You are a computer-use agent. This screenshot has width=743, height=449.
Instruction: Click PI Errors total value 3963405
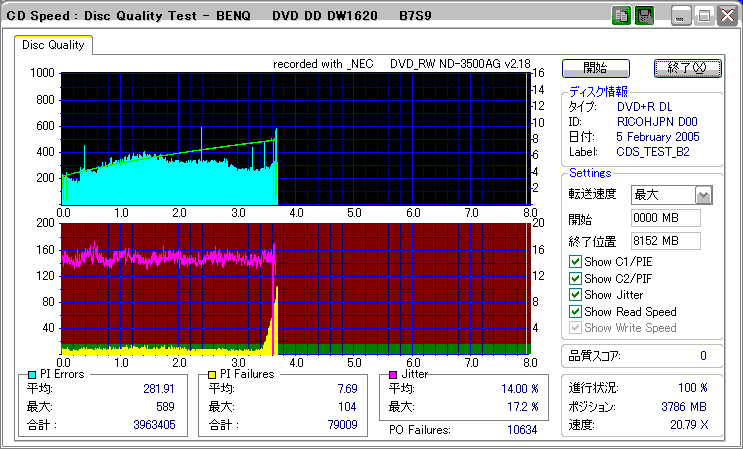pyautogui.click(x=154, y=424)
